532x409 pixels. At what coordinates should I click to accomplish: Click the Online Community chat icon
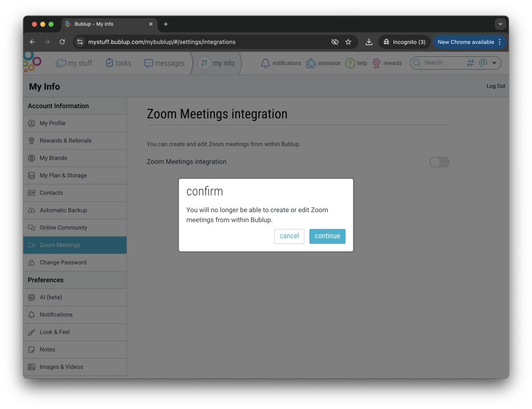tap(32, 228)
